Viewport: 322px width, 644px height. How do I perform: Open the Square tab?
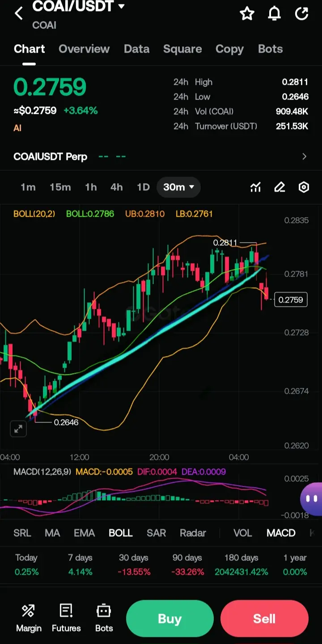click(182, 49)
